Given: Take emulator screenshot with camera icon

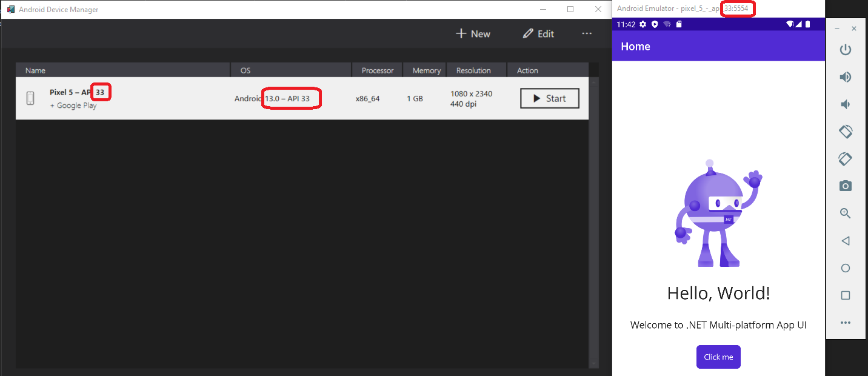Looking at the screenshot, I should (846, 186).
